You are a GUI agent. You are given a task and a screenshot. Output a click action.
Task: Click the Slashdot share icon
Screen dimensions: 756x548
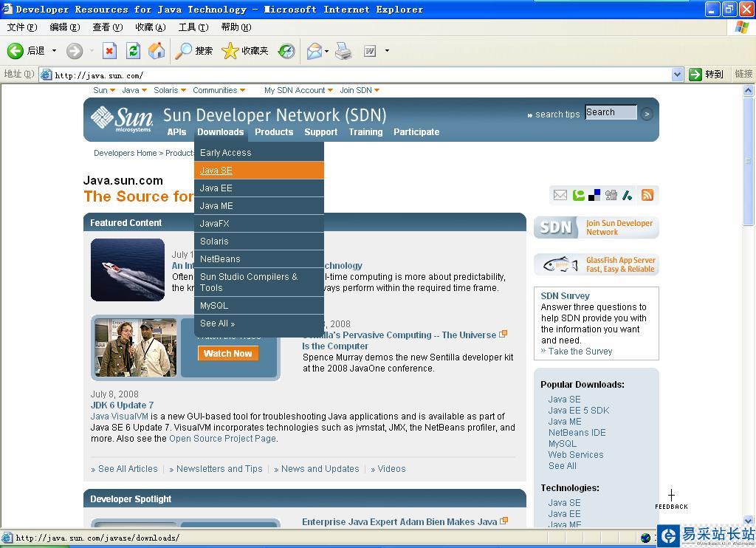(x=628, y=195)
